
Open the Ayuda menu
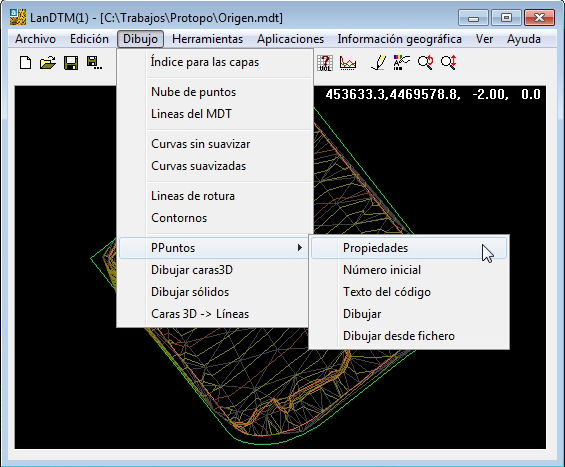pos(524,39)
